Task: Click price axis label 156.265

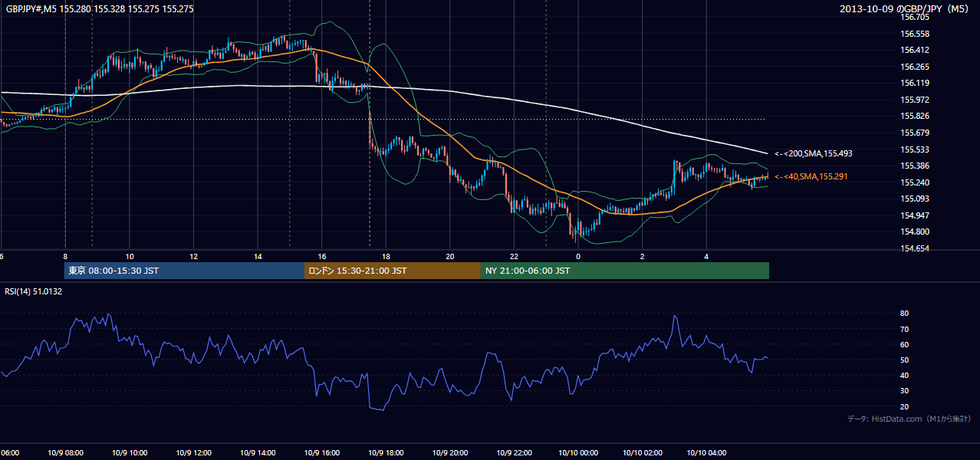Action: pyautogui.click(x=915, y=67)
